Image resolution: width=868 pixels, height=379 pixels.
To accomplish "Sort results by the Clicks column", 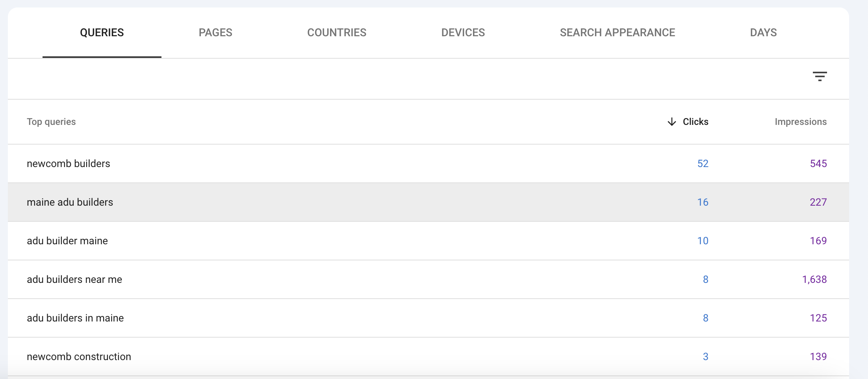I will [696, 122].
